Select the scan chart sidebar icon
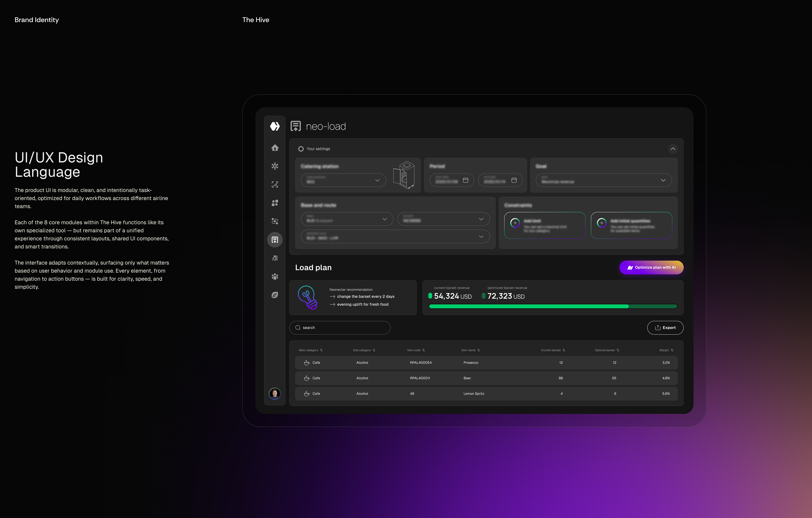812x518 pixels. coord(275,184)
